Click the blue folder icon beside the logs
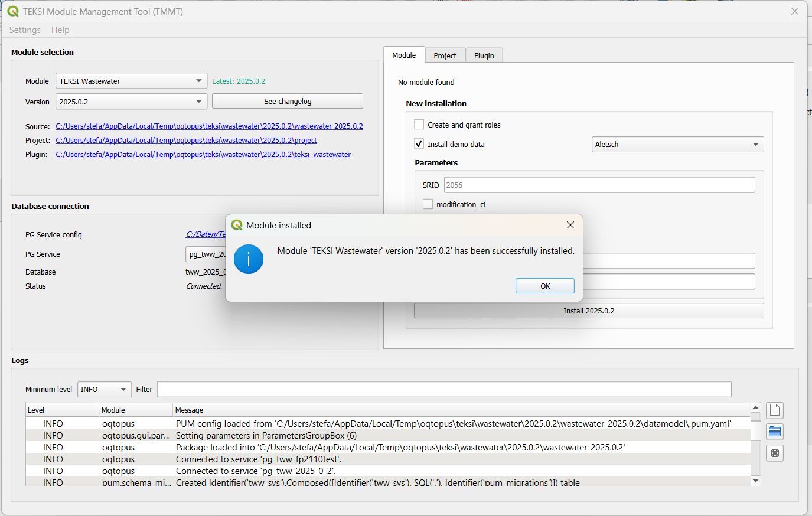 click(774, 432)
